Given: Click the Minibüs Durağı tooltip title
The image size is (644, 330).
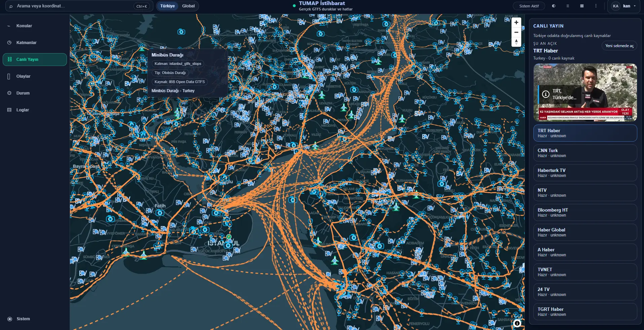Looking at the screenshot, I should [x=167, y=55].
